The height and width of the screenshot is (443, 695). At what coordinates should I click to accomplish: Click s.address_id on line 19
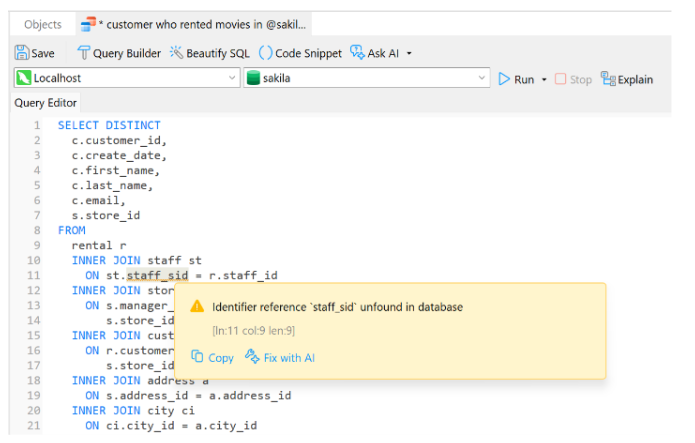pyautogui.click(x=147, y=396)
